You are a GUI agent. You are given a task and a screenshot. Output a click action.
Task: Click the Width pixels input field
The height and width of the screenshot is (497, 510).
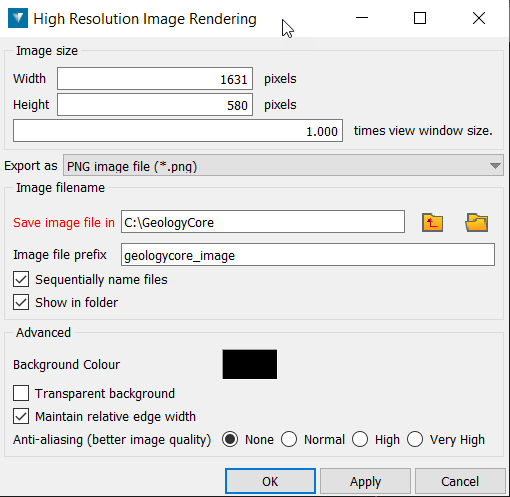coord(155,79)
